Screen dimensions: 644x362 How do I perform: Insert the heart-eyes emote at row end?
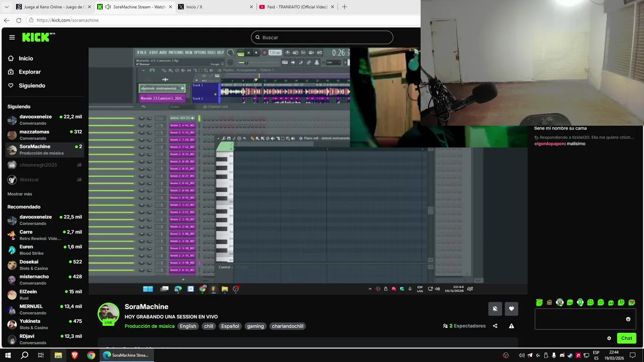pyautogui.click(x=631, y=302)
